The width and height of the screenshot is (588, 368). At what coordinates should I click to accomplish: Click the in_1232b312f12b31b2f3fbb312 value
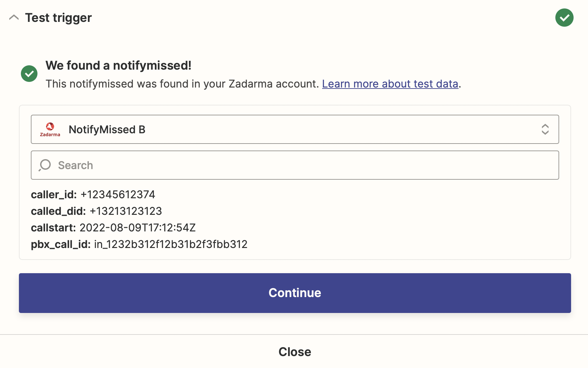pos(171,244)
